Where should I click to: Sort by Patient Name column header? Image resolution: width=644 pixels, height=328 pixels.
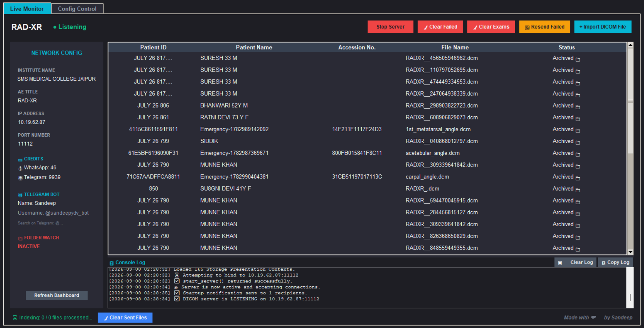point(254,47)
